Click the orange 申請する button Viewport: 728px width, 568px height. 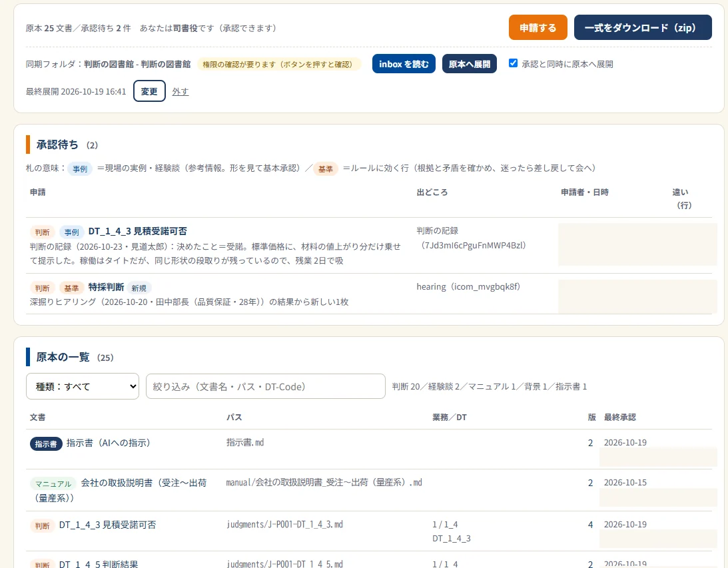point(538,27)
